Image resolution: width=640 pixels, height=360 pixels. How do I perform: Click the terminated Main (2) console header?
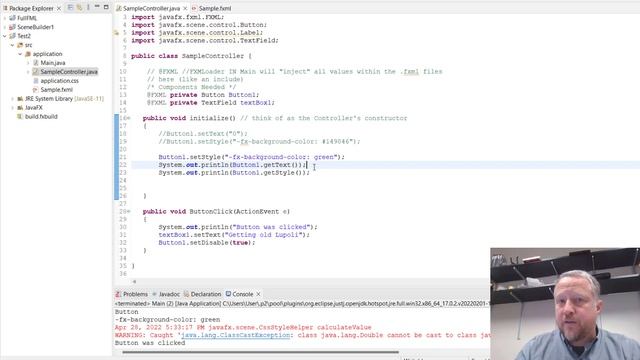pyautogui.click(x=301, y=304)
